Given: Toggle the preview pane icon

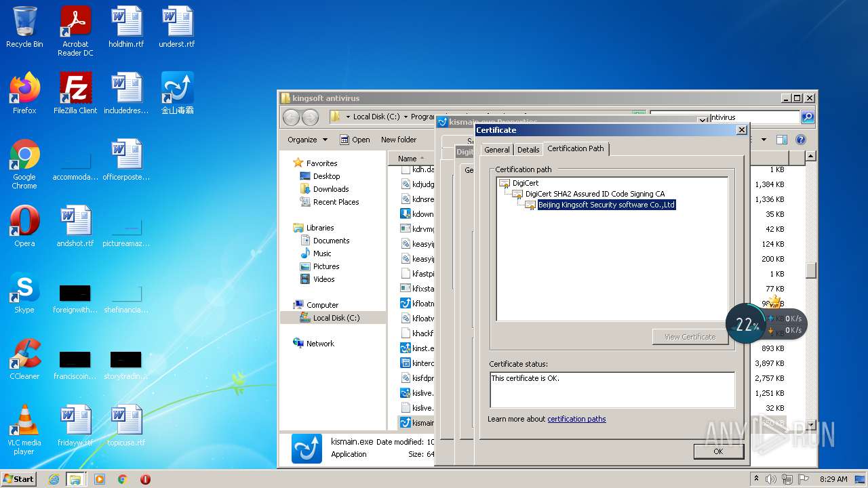Looking at the screenshot, I should [781, 140].
